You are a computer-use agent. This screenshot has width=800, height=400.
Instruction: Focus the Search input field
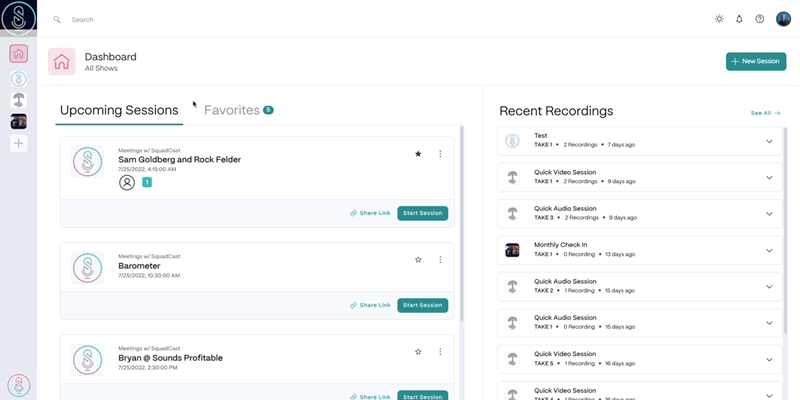[200, 19]
